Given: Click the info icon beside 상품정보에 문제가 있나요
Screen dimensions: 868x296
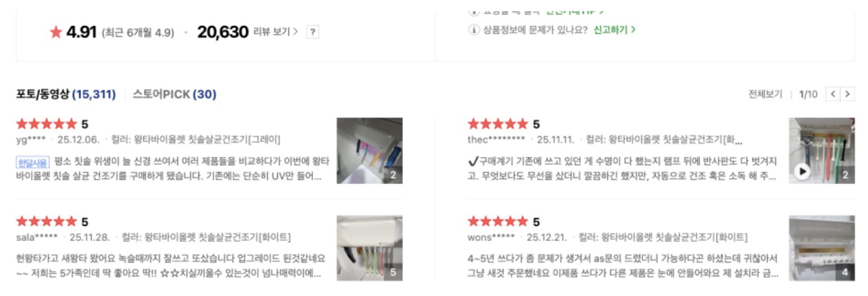Looking at the screenshot, I should (473, 30).
